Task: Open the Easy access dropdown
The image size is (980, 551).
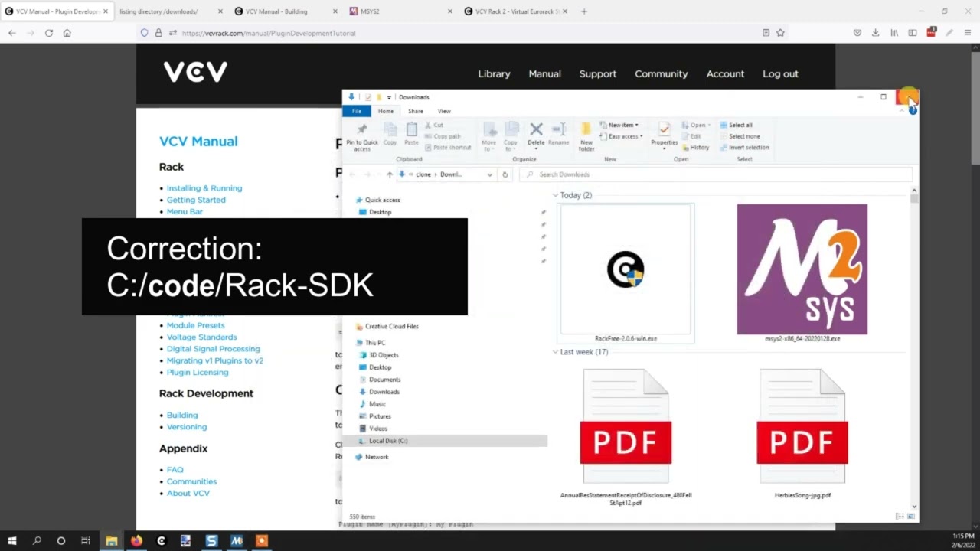Action: point(621,136)
